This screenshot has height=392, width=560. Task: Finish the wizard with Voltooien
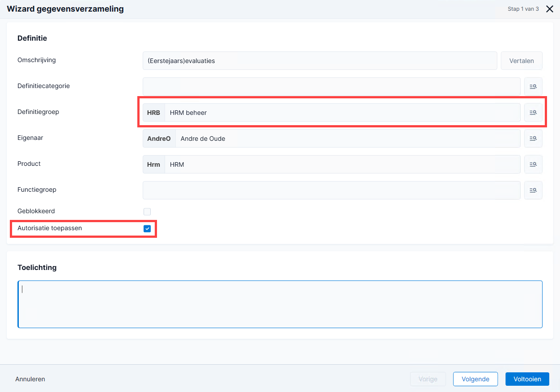pyautogui.click(x=527, y=379)
